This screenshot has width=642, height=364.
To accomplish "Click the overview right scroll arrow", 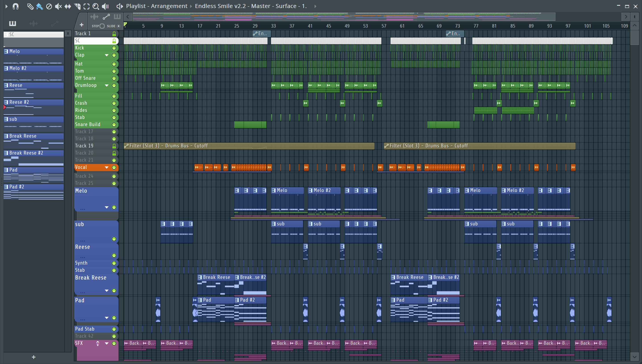I will tap(626, 17).
